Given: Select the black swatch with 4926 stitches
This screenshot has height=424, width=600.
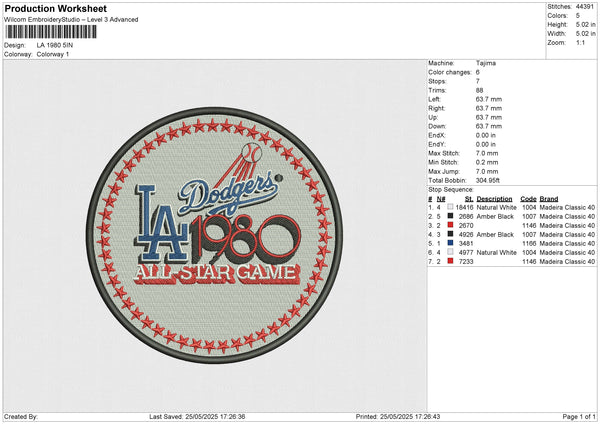Looking at the screenshot, I should 452,234.
